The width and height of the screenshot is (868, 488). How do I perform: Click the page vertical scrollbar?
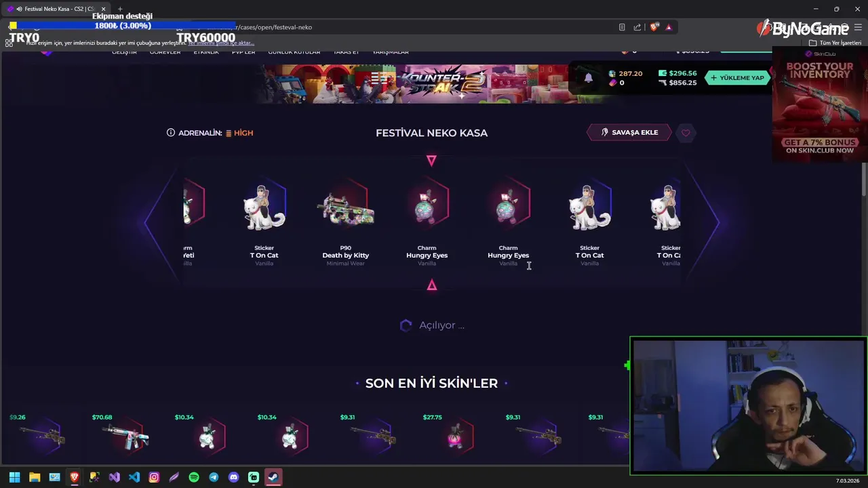[864, 180]
